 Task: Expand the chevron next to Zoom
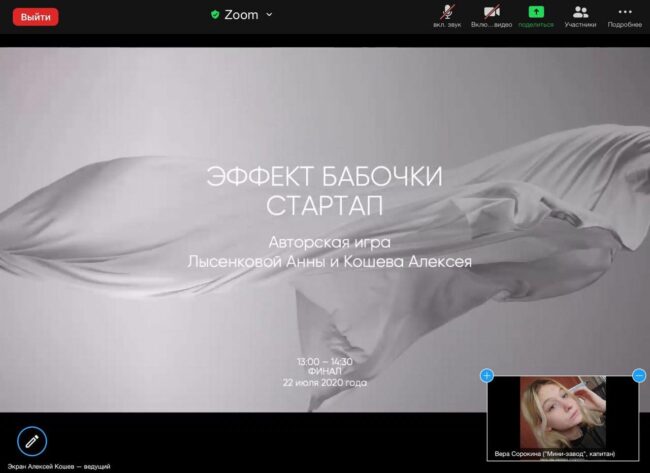point(269,15)
